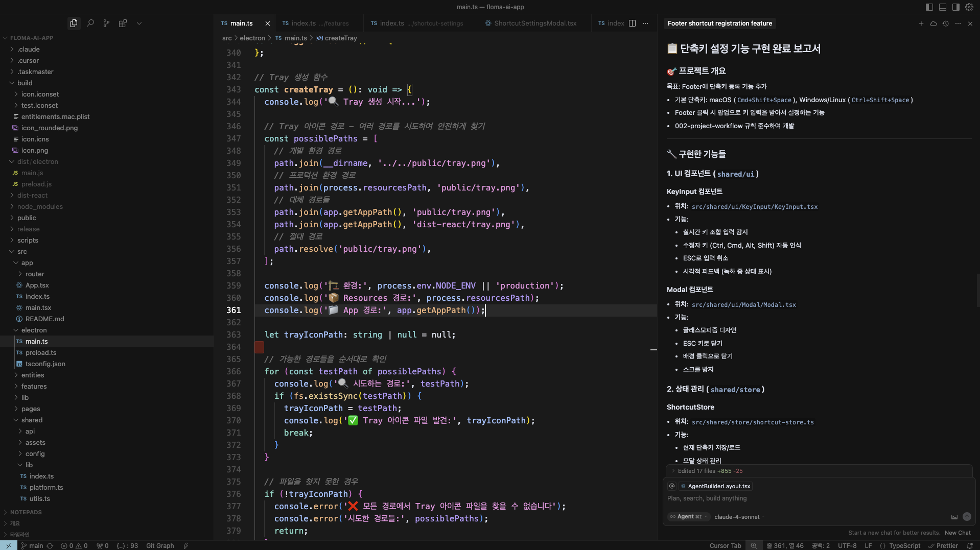Open the cloud agents icon in chat header
The height and width of the screenshot is (550, 980).
coord(934,23)
